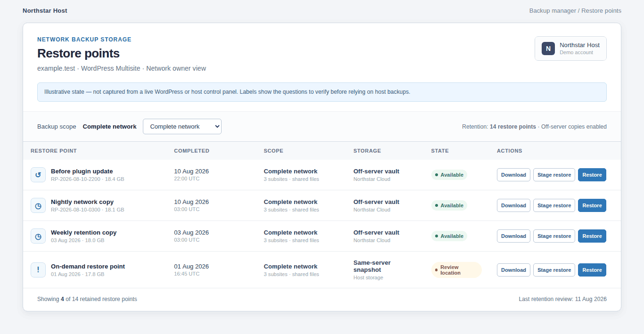Screen dimensions: 644x334
Task: Click the warning icon for On-demand restore point
Action: coord(38,270)
